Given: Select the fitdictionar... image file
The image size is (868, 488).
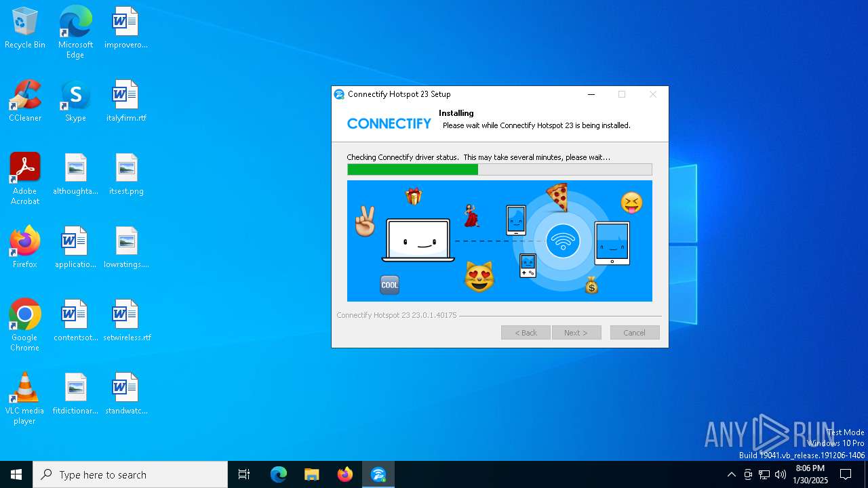Looking at the screenshot, I should 75,394.
